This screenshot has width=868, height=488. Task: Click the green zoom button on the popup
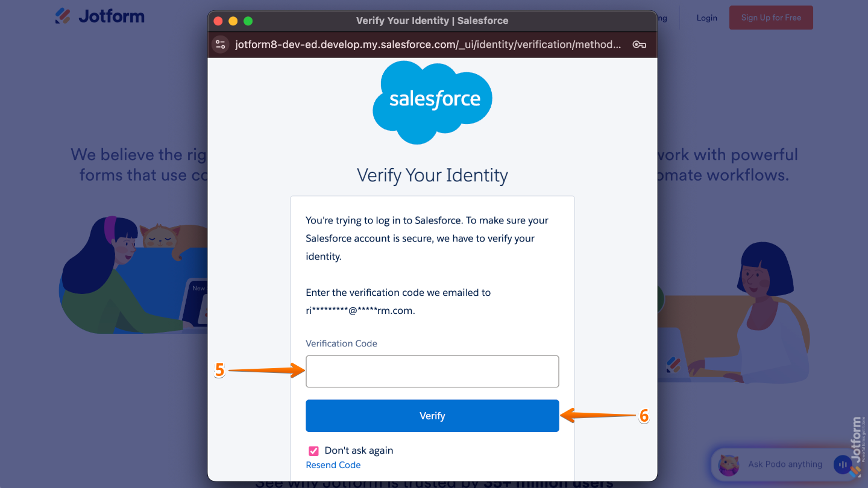pyautogui.click(x=248, y=20)
